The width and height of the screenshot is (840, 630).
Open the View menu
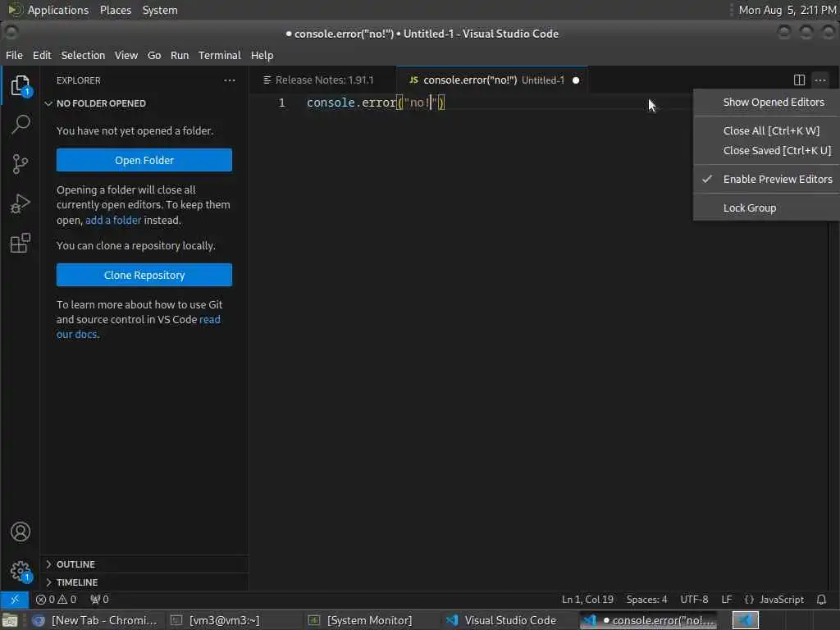(126, 55)
